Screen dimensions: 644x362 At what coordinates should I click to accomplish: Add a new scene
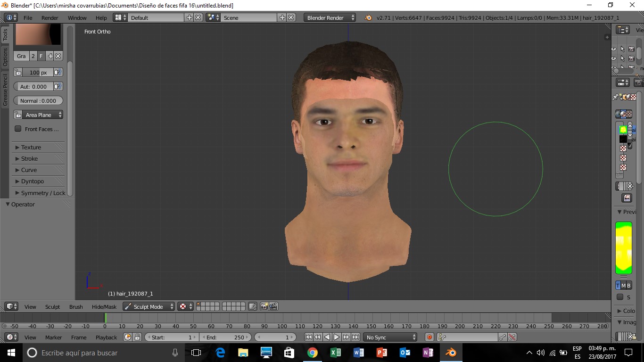pos(282,17)
